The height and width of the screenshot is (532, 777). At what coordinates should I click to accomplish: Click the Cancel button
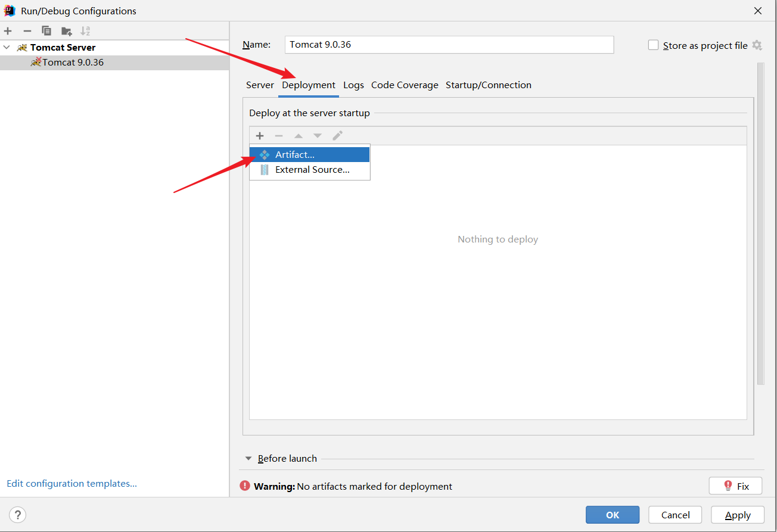[x=675, y=515]
